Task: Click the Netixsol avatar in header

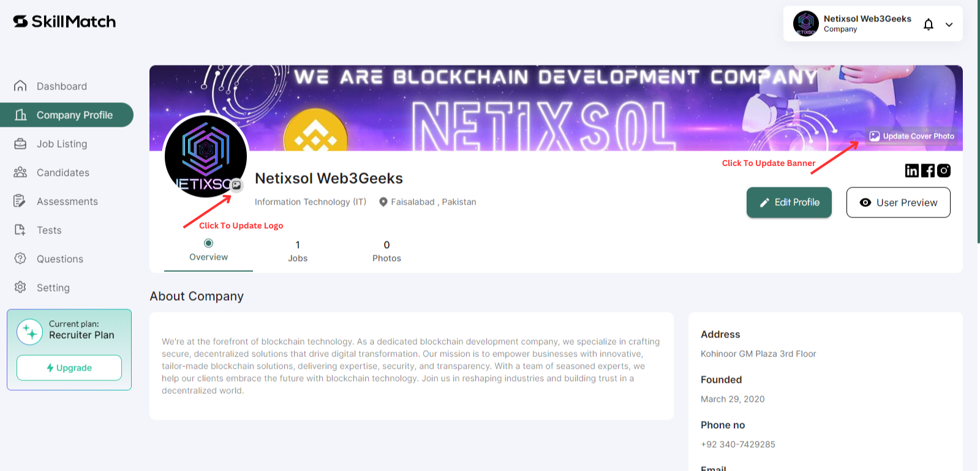Action: coord(805,24)
